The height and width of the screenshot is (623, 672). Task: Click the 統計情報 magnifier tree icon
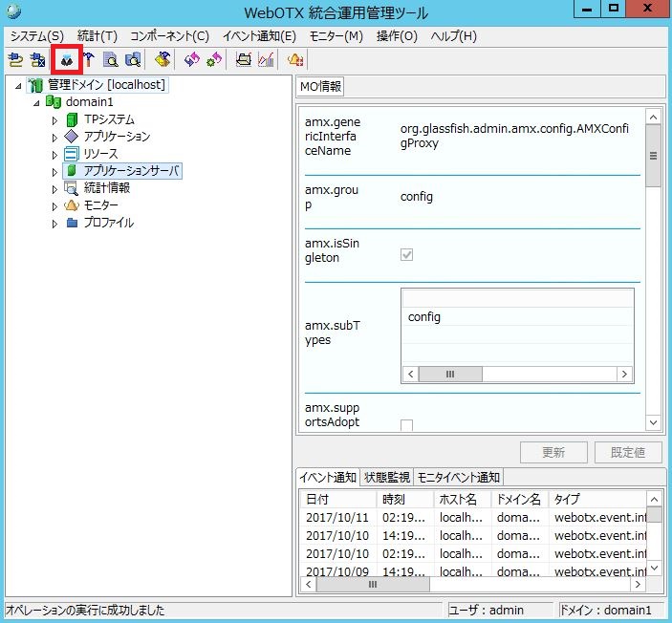pyautogui.click(x=71, y=188)
